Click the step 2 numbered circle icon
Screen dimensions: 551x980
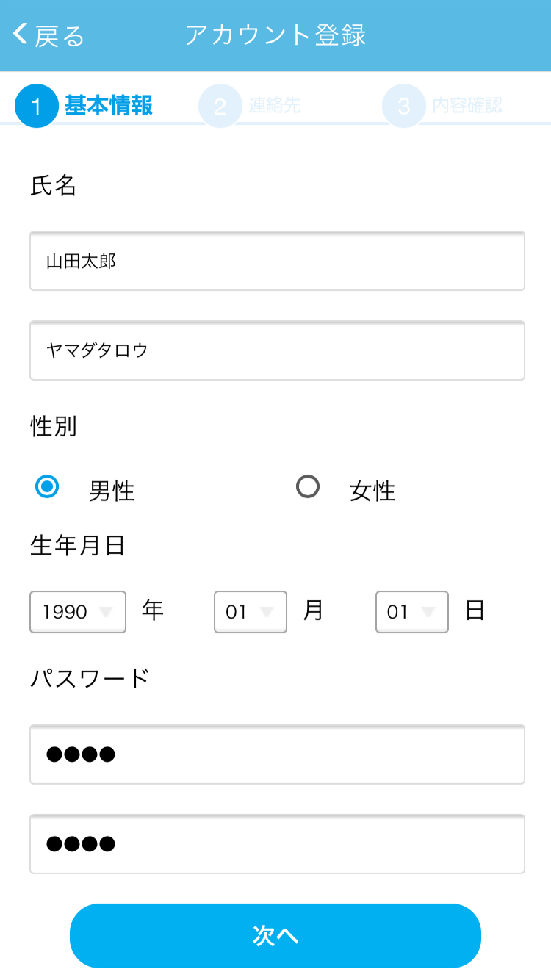click(219, 105)
